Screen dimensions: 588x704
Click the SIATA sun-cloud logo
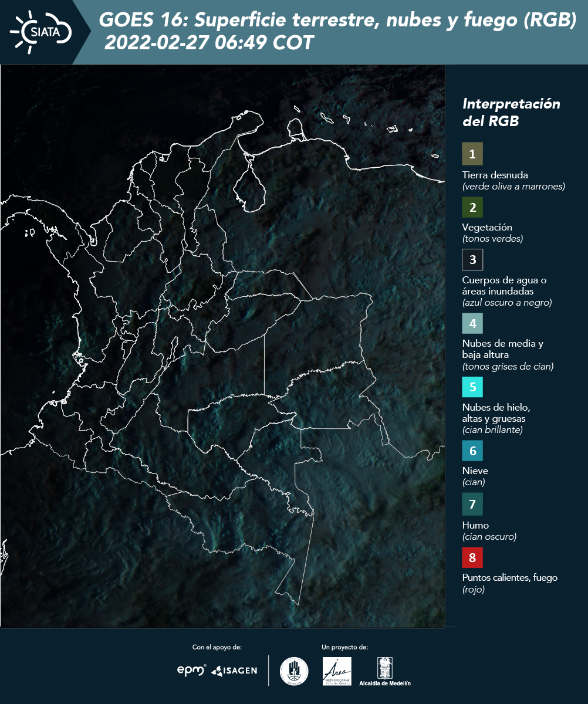click(40, 32)
